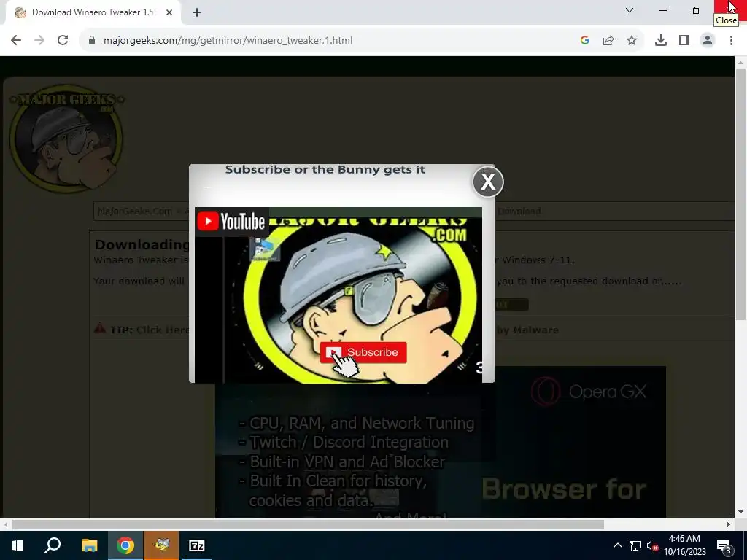
Task: Open the bee application in taskbar
Action: (161, 545)
